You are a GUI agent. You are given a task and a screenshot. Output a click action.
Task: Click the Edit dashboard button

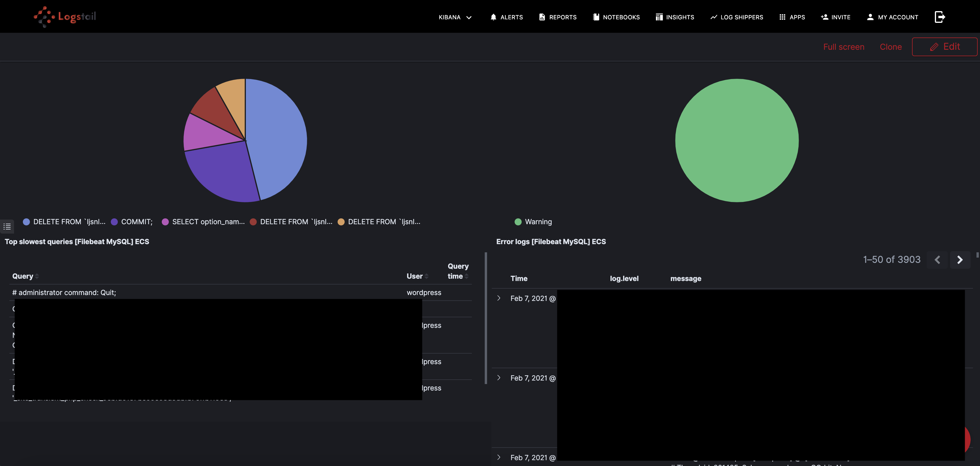[944, 47]
